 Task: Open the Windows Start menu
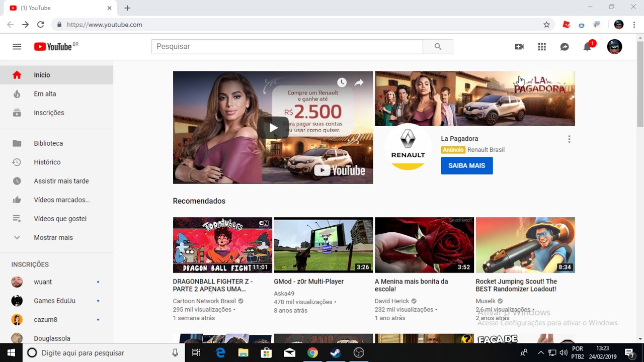pos(11,352)
